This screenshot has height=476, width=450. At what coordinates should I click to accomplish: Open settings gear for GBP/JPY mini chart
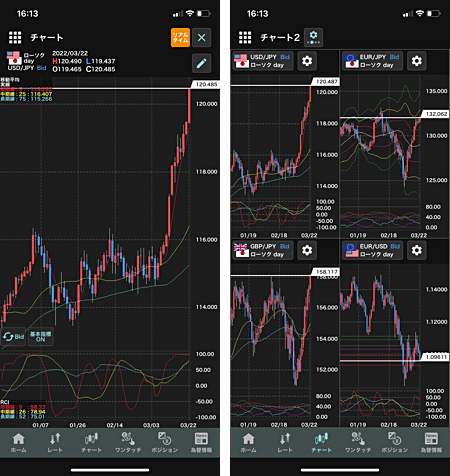click(x=307, y=250)
